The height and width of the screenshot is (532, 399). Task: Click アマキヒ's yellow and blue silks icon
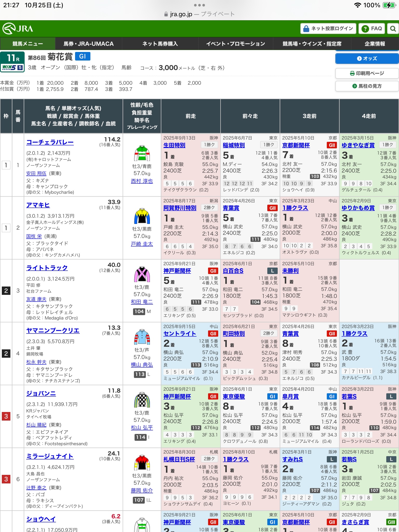(142, 216)
